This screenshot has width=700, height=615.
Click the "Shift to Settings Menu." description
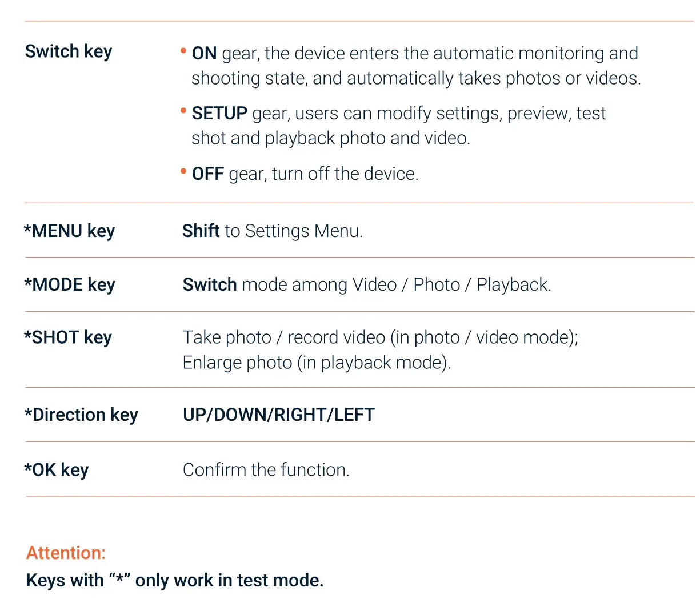coord(273,231)
